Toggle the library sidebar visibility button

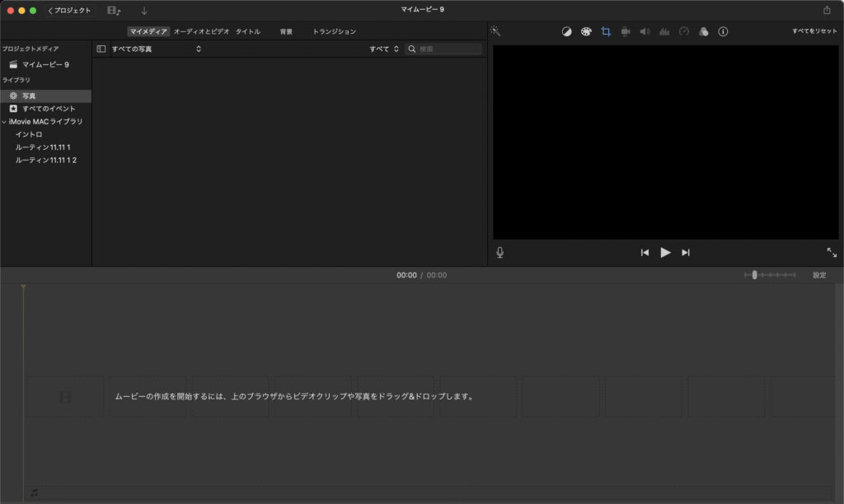[x=101, y=49]
